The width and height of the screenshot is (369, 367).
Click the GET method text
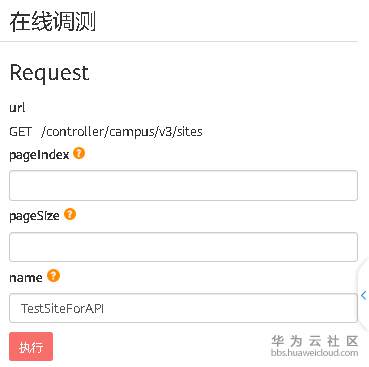tap(20, 132)
